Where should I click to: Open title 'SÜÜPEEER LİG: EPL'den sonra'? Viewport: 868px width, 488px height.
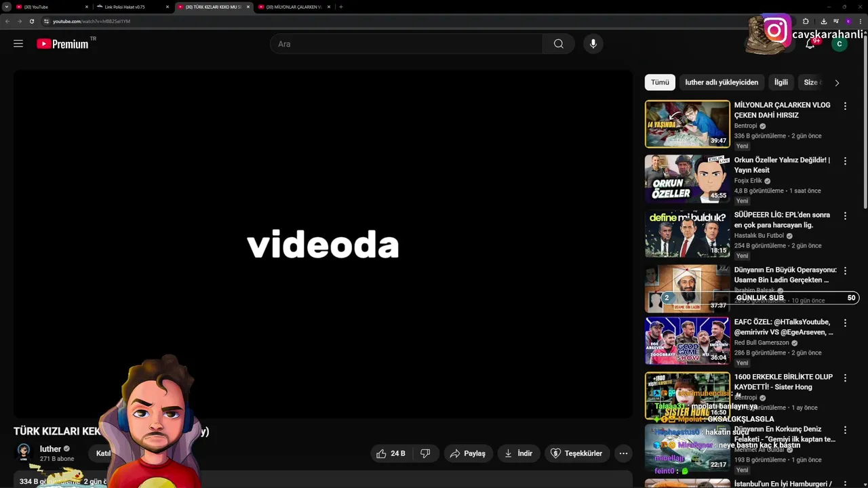coord(782,220)
